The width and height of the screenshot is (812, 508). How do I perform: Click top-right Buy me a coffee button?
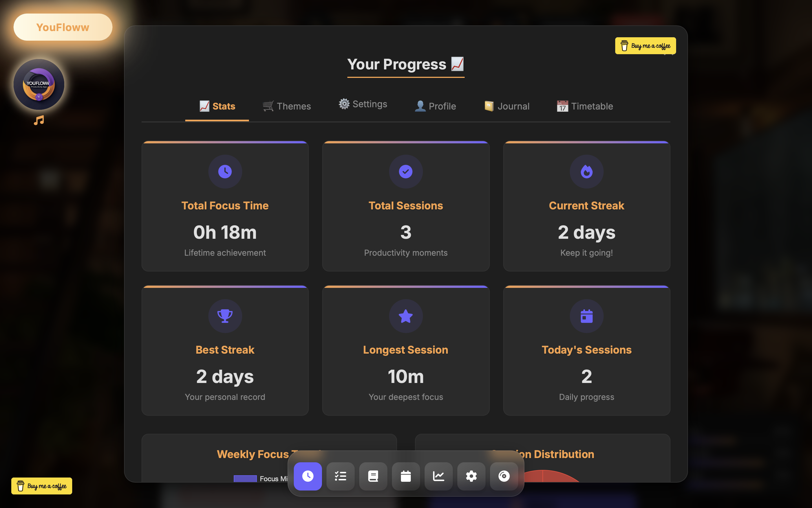point(645,46)
